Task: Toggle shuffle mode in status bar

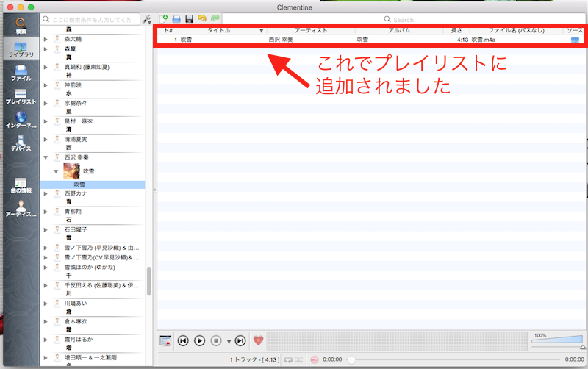Action: [x=299, y=359]
